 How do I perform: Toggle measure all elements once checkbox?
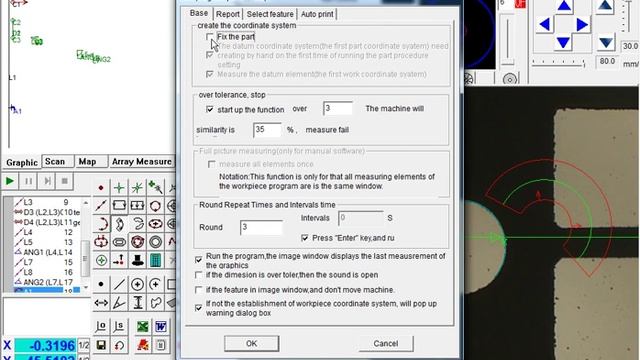click(x=211, y=164)
